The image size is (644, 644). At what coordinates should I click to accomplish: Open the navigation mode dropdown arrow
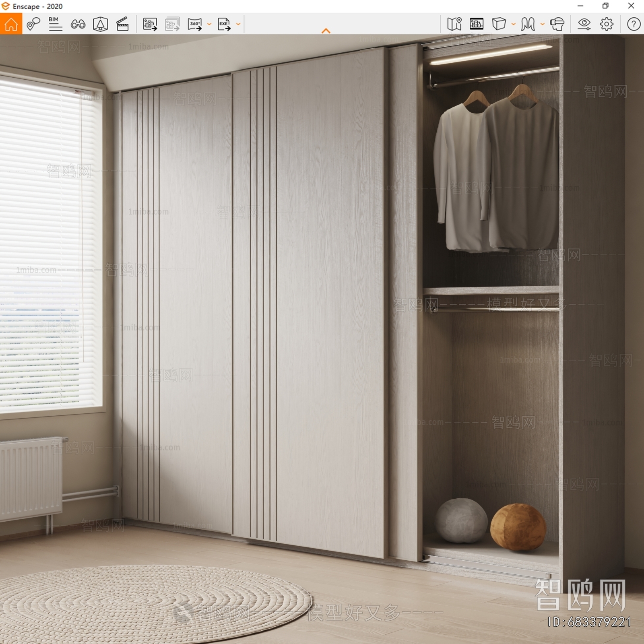tap(543, 24)
